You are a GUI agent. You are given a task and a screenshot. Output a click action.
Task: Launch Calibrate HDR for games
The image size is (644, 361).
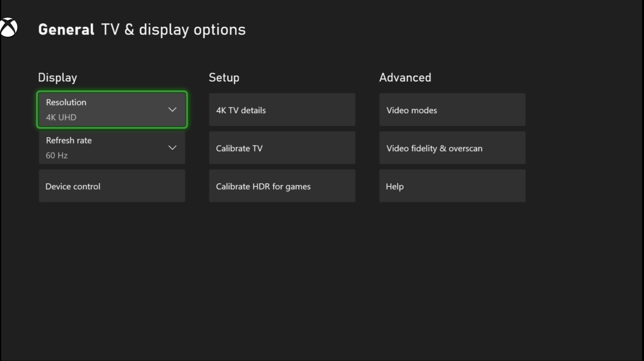point(282,186)
